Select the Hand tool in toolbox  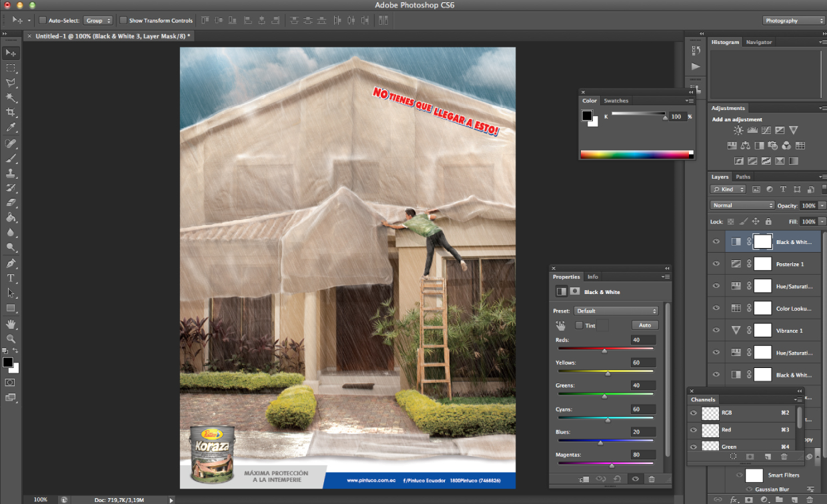point(11,323)
